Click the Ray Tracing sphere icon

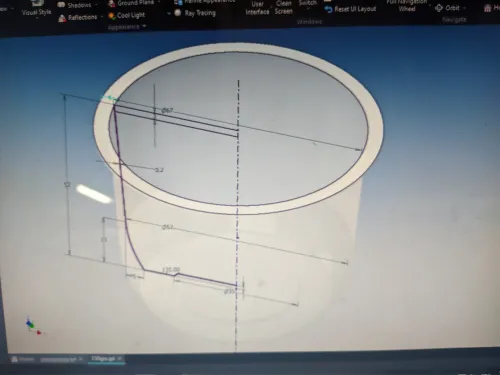point(178,13)
